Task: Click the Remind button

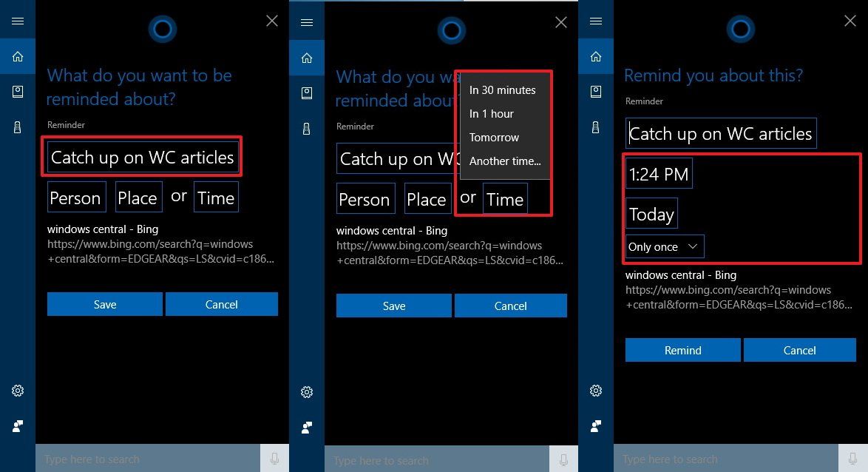Action: 682,350
